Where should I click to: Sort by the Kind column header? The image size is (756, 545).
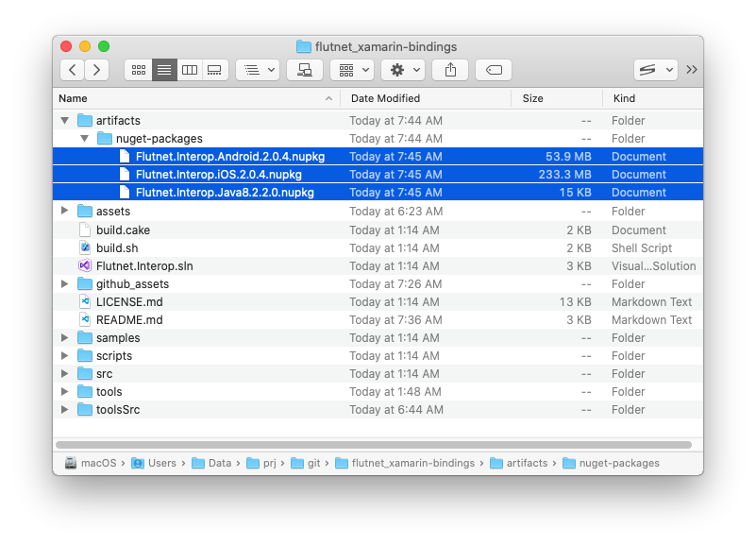click(653, 98)
